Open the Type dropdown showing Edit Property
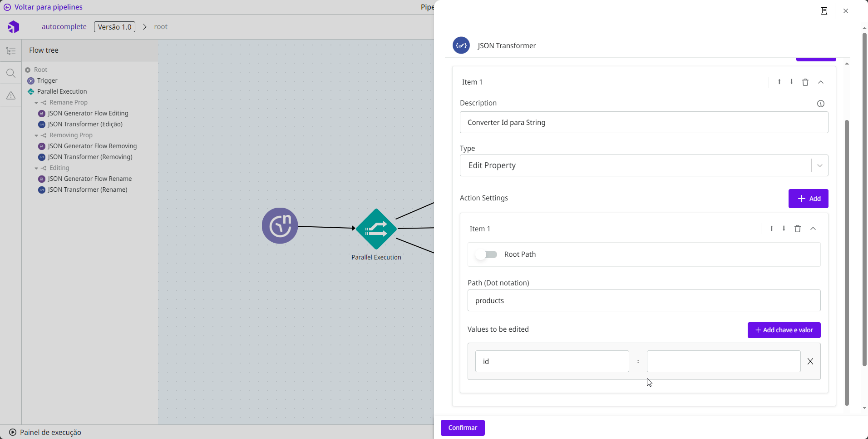The width and height of the screenshot is (868, 439). pyautogui.click(x=644, y=165)
